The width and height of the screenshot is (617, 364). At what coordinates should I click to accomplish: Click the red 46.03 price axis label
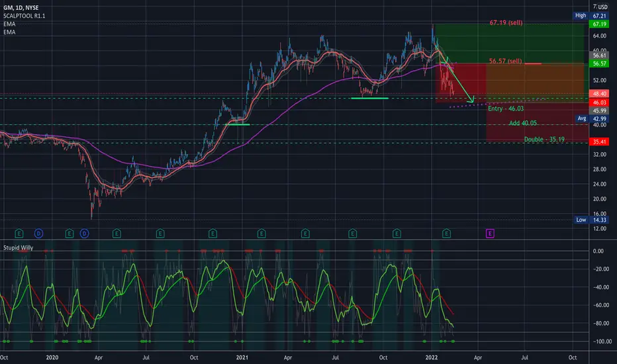pyautogui.click(x=599, y=103)
